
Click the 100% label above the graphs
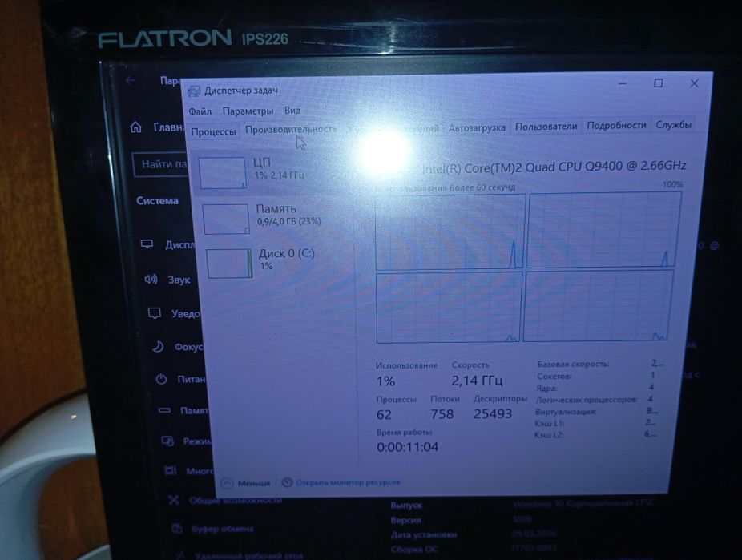[672, 184]
